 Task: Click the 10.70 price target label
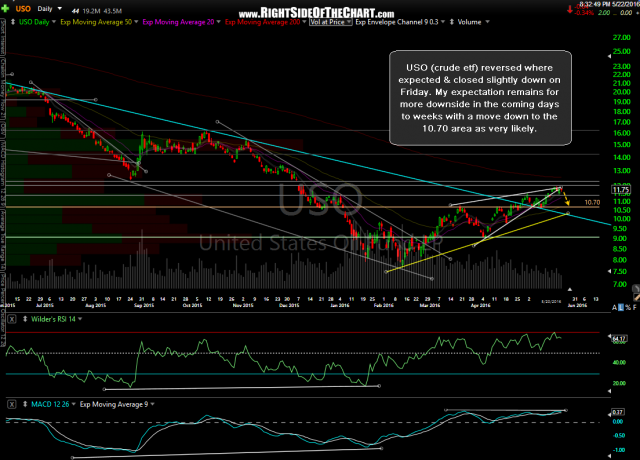[x=592, y=202]
